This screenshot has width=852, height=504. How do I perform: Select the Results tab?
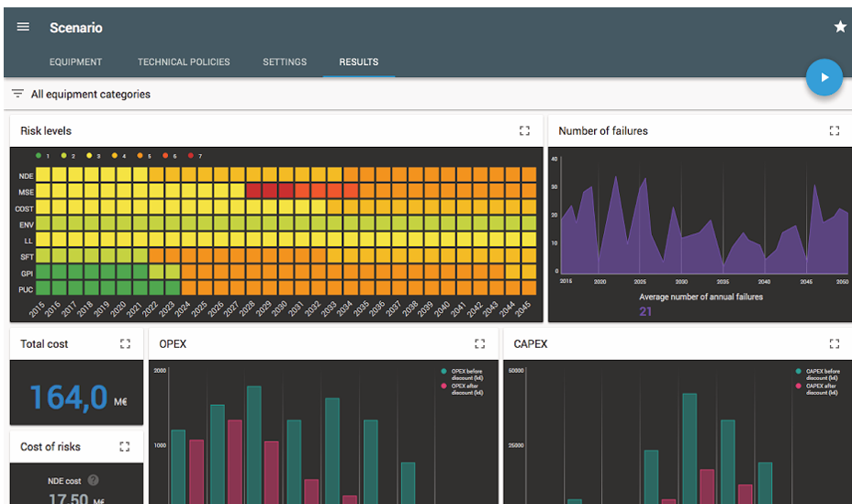(x=358, y=62)
